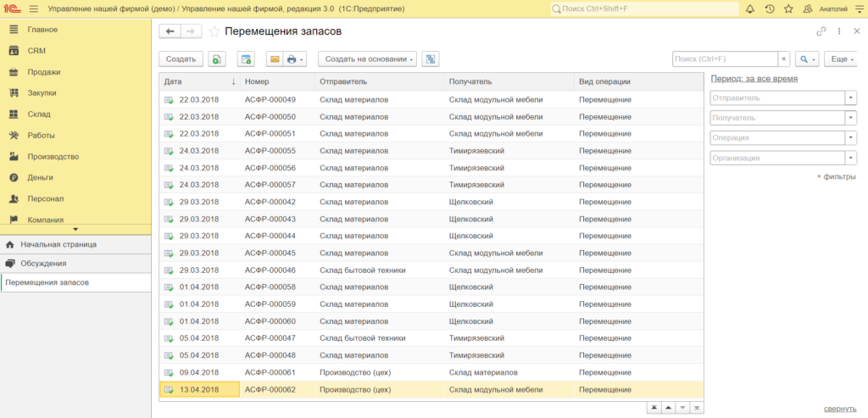Image resolution: width=868 pixels, height=418 pixels.
Task: Sort by Получатель column header
Action: tap(509, 81)
